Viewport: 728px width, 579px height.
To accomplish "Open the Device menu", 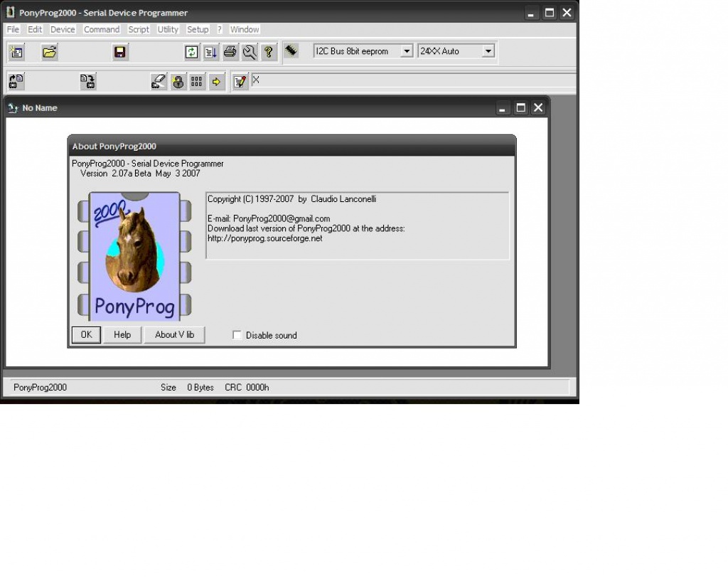I will pyautogui.click(x=63, y=29).
